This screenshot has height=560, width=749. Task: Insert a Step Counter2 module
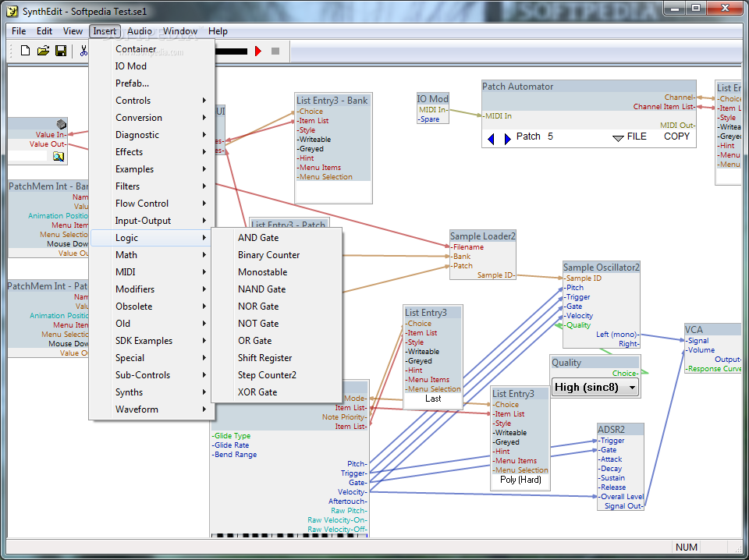(x=276, y=375)
